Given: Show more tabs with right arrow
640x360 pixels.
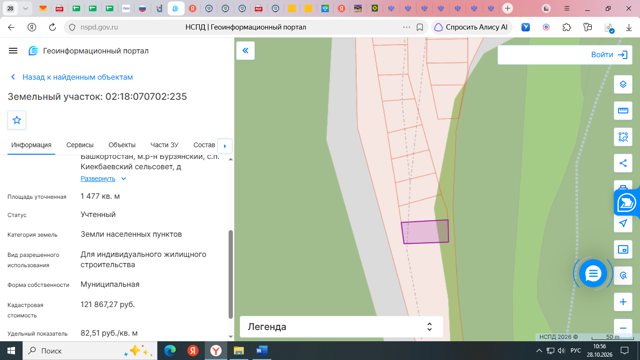Looking at the screenshot, I should pos(224,146).
